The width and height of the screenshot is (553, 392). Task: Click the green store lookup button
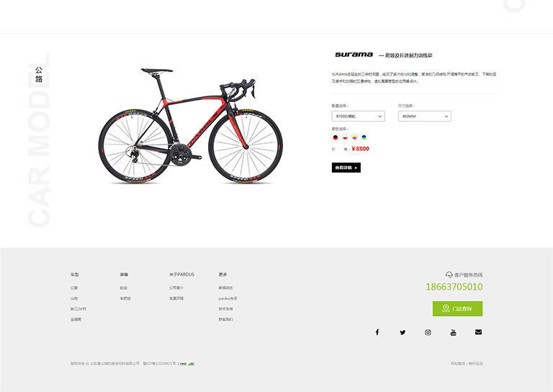coord(458,309)
